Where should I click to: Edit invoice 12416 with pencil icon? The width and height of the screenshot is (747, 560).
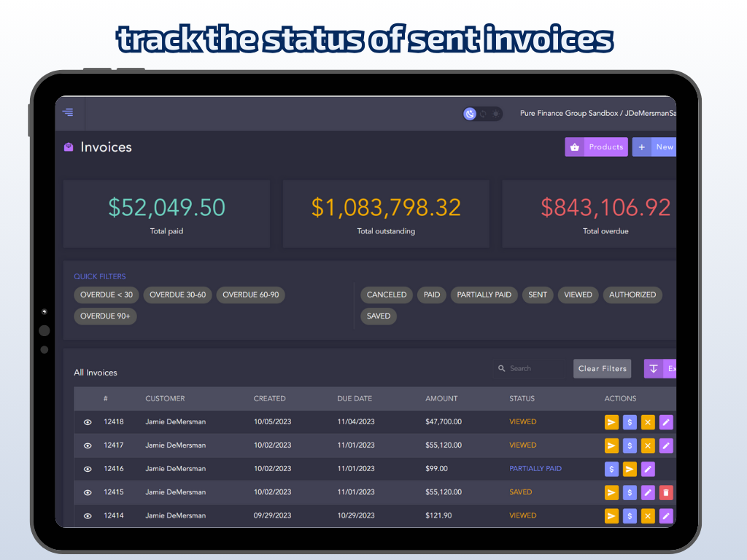coord(648,469)
